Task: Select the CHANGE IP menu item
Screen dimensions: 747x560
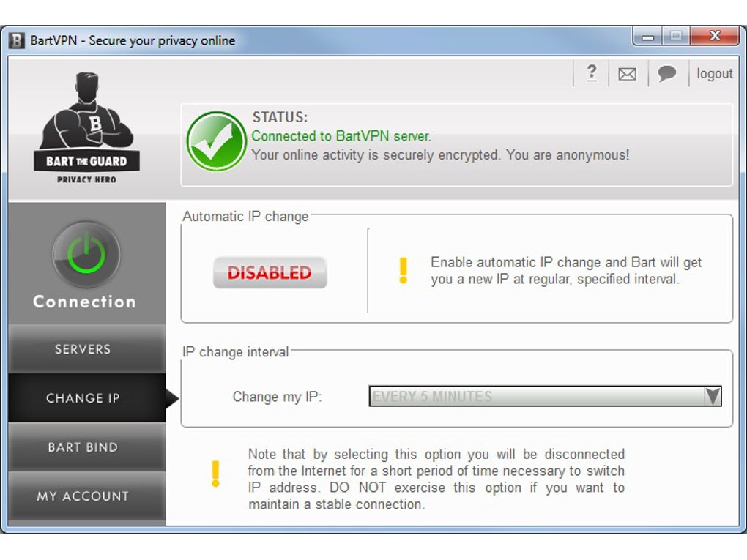Action: tap(86, 398)
